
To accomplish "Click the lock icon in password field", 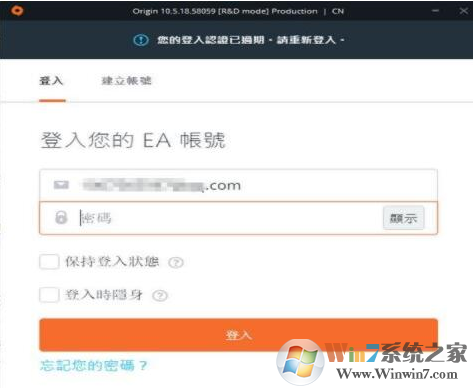I will pyautogui.click(x=61, y=217).
